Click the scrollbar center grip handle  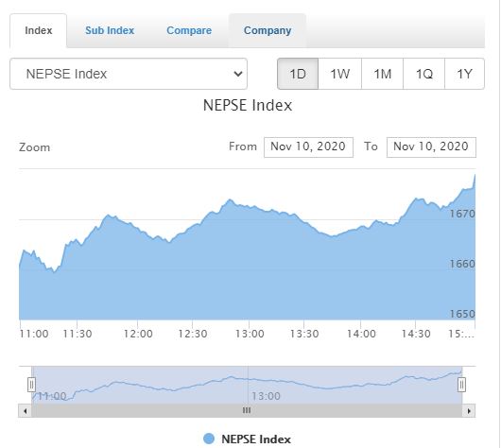point(247,410)
